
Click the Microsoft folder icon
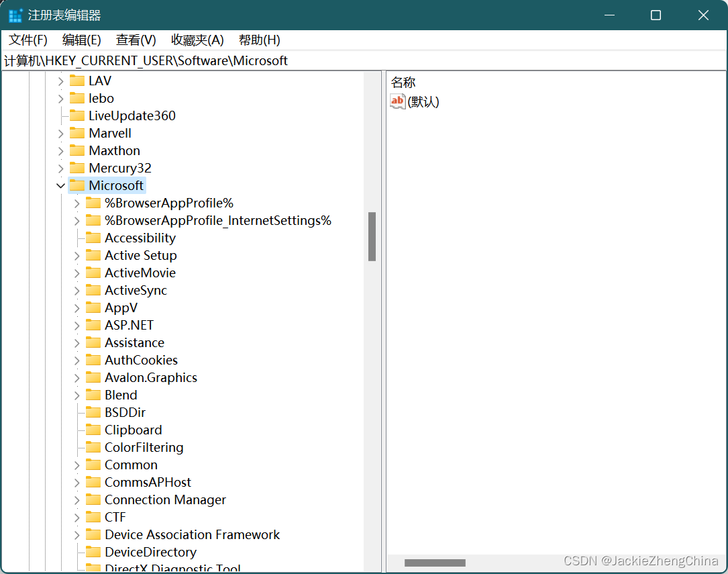[77, 185]
